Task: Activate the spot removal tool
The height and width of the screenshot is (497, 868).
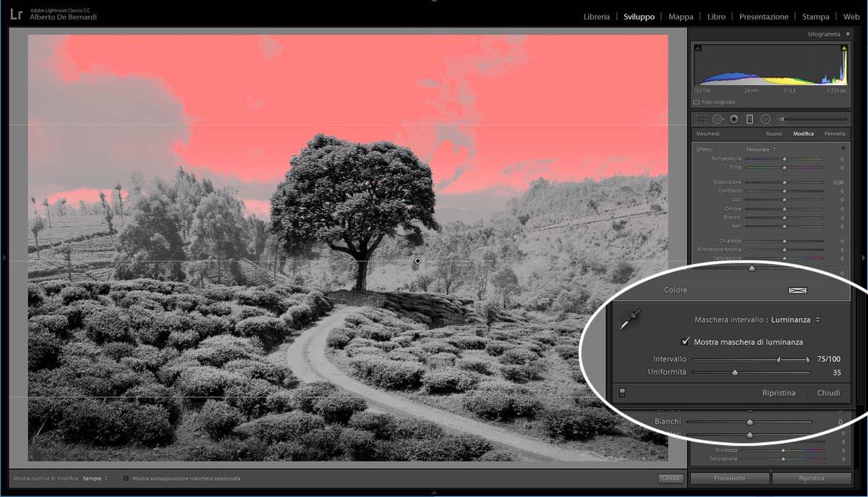Action: tap(718, 119)
